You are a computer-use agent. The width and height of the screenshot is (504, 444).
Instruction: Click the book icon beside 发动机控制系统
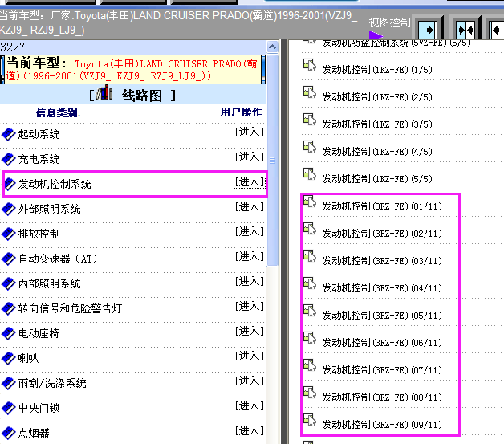[8, 184]
